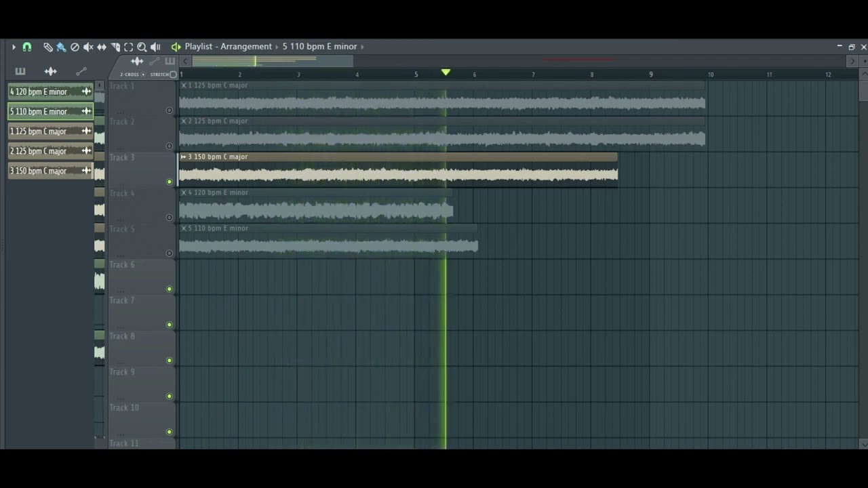Image resolution: width=868 pixels, height=488 pixels.
Task: Click the horizontal scrollbar left arrow
Action: click(x=184, y=61)
